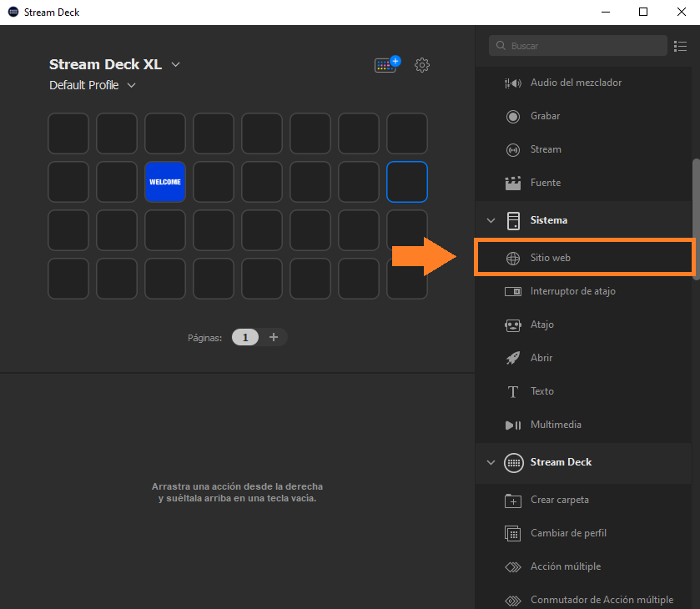Select the Grabar record action
This screenshot has height=609, width=700.
545,116
